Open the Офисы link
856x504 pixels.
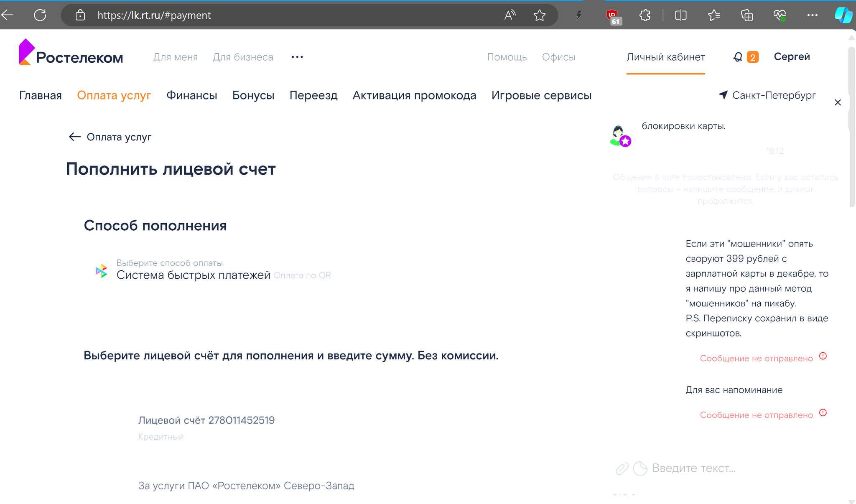559,57
